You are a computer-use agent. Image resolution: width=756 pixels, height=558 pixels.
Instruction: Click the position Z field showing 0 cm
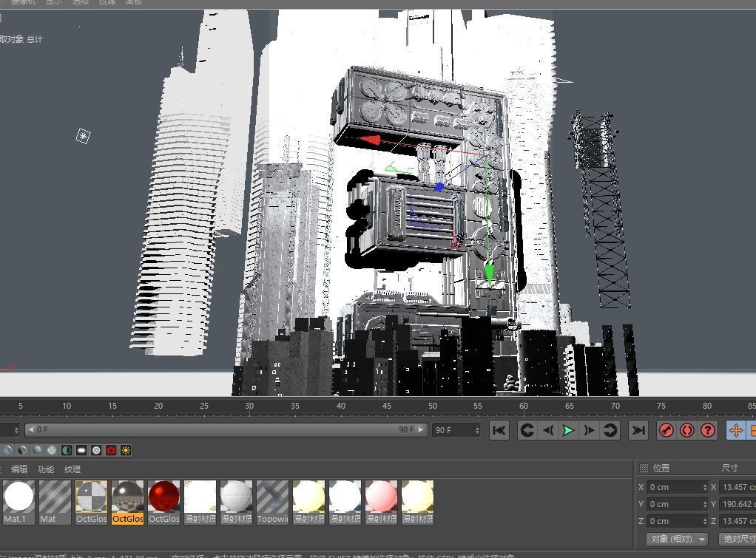pos(677,521)
